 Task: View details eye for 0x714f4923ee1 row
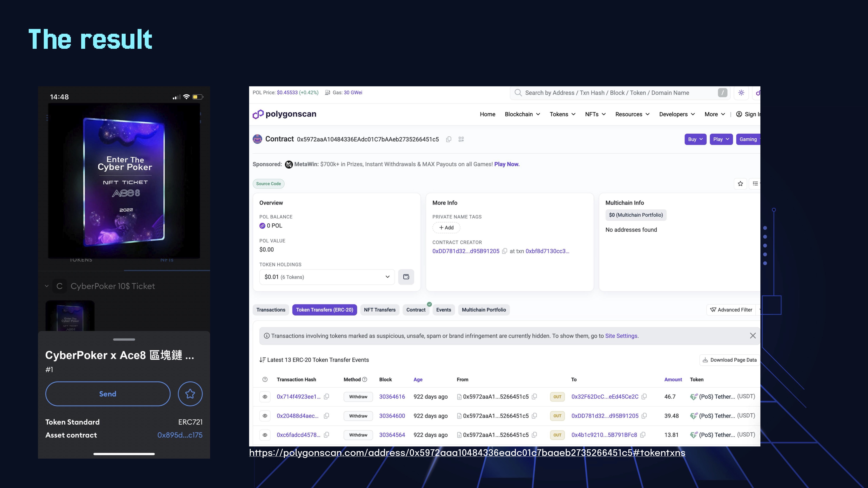pos(265,397)
